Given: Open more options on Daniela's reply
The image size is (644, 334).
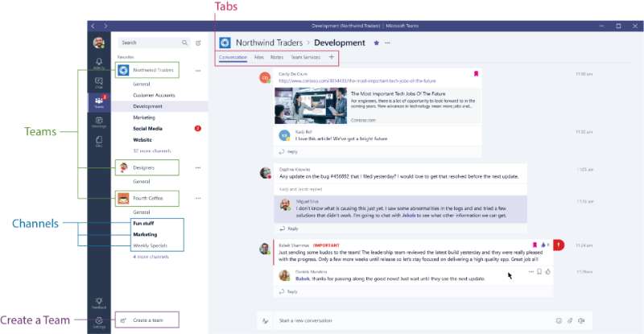Looking at the screenshot, I should (531, 271).
